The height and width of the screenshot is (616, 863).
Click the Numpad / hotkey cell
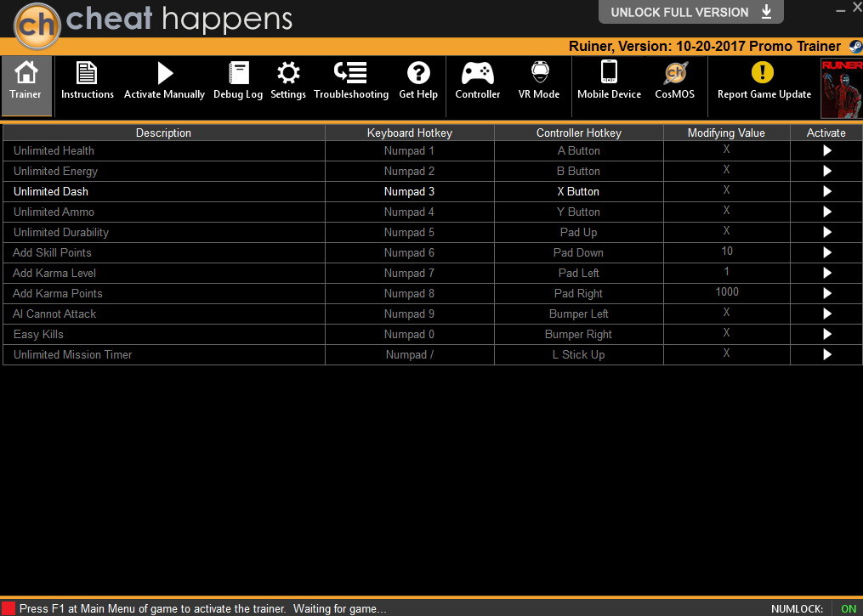pyautogui.click(x=410, y=355)
